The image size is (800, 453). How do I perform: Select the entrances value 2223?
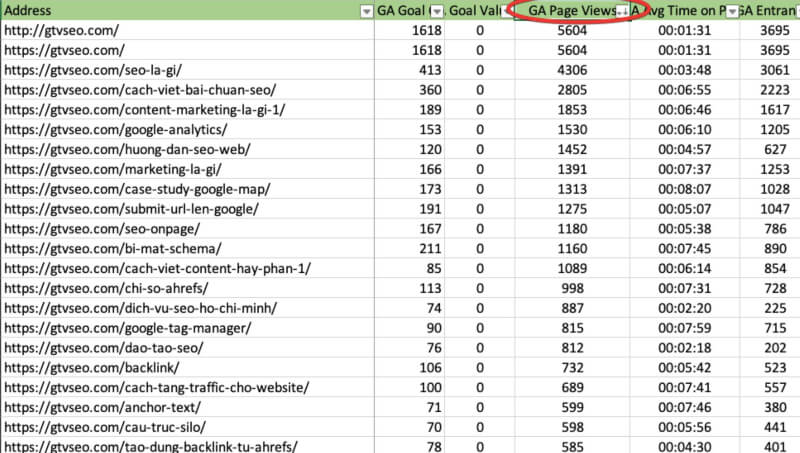770,90
